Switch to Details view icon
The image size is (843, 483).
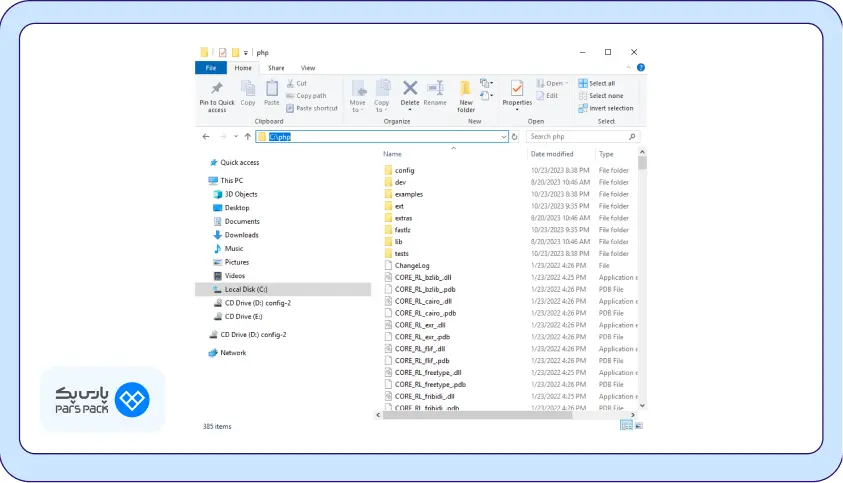[x=626, y=425]
